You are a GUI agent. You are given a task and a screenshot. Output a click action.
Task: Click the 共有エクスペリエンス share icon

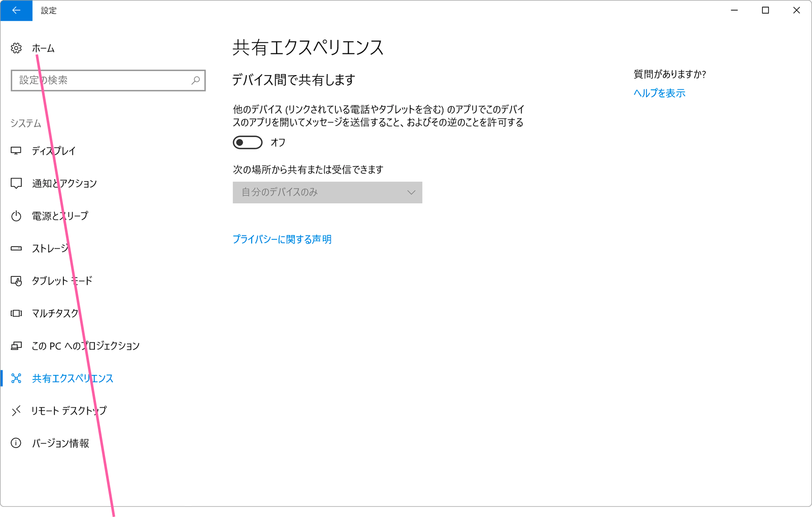tap(16, 378)
